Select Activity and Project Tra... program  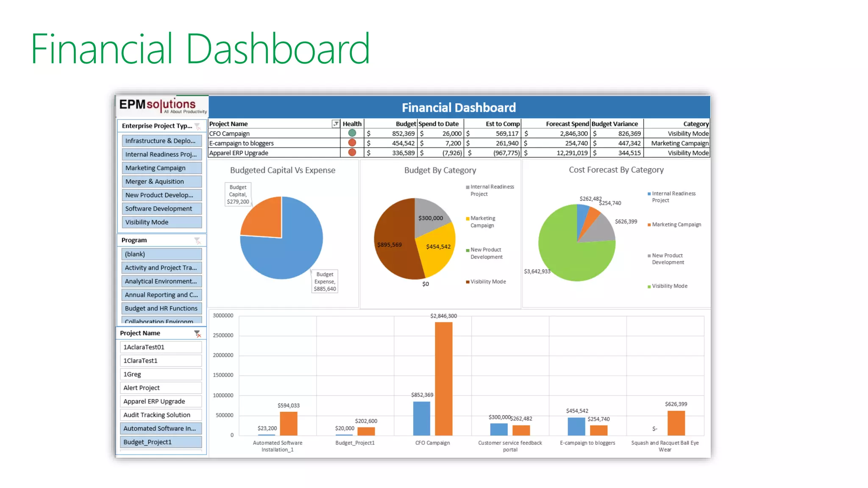tap(161, 268)
